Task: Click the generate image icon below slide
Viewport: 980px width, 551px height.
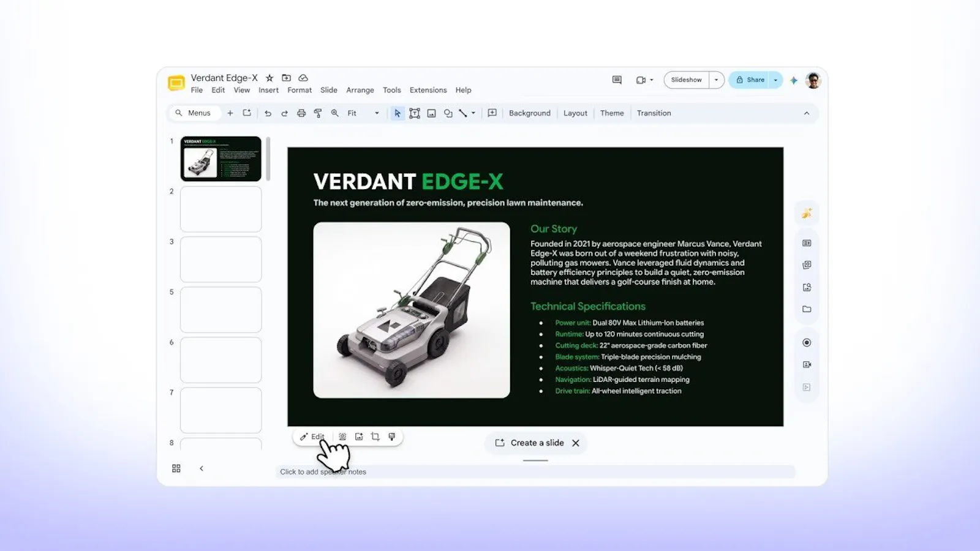Action: coord(359,437)
